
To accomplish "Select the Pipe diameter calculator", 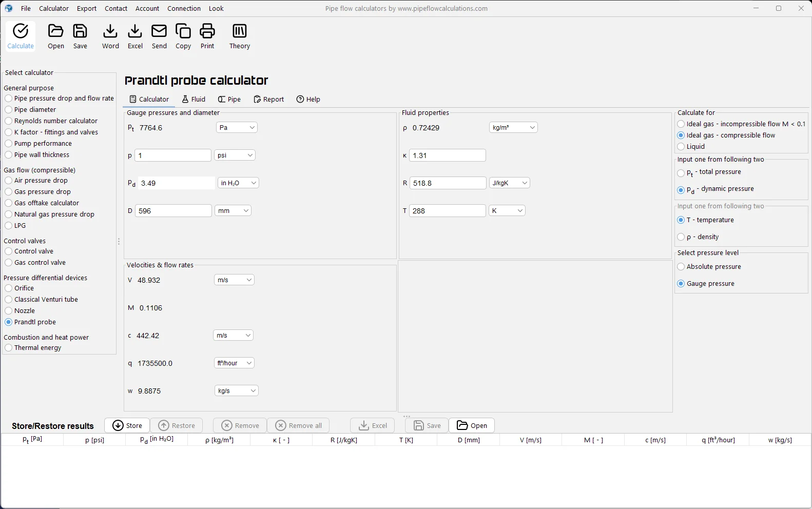I will coord(31,109).
